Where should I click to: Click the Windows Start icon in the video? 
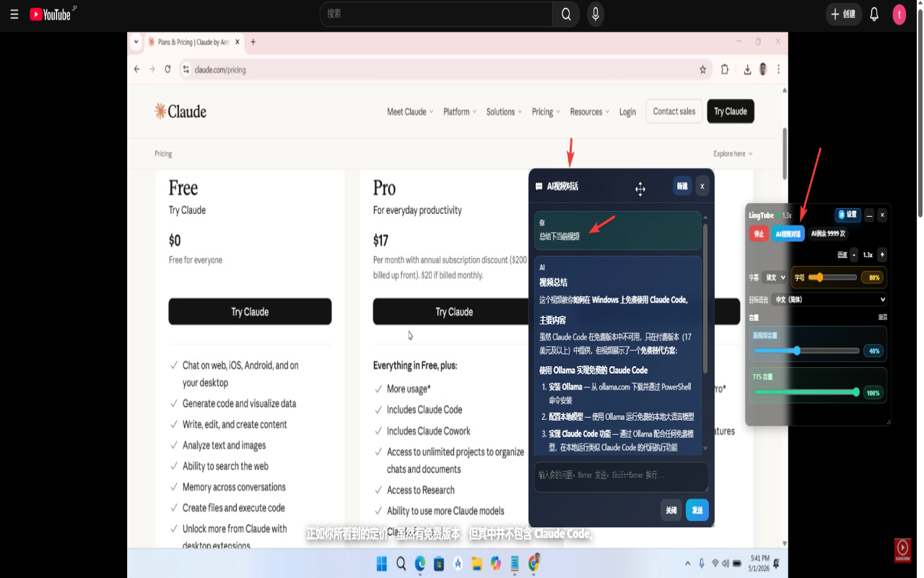pyautogui.click(x=382, y=564)
